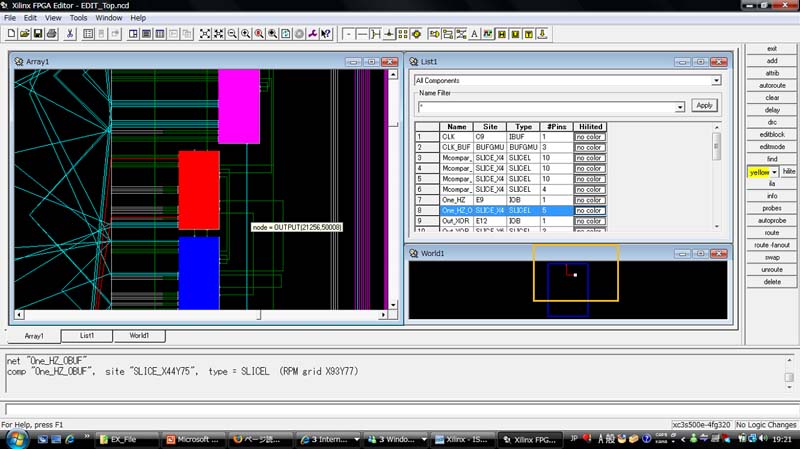Click the blue slice block in Array1
800x449 pixels.
click(199, 273)
